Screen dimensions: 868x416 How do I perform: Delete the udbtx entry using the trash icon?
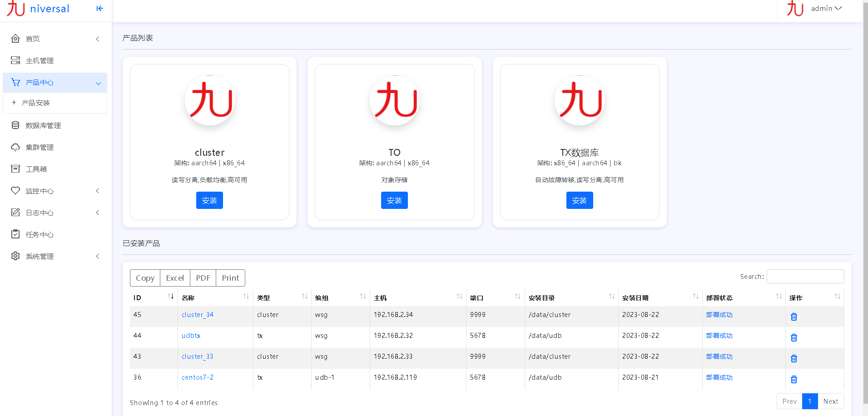click(x=794, y=337)
